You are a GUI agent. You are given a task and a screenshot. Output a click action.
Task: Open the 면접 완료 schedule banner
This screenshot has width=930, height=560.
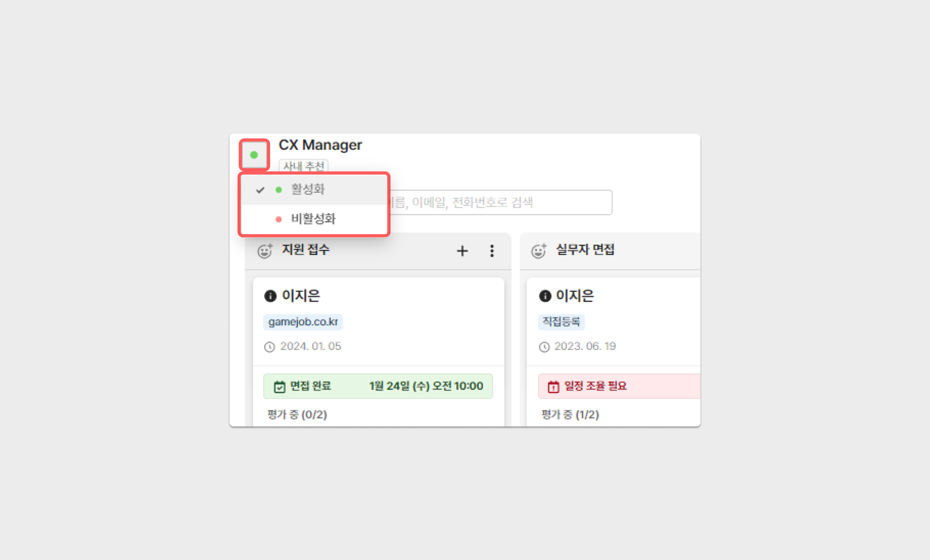[x=378, y=386]
